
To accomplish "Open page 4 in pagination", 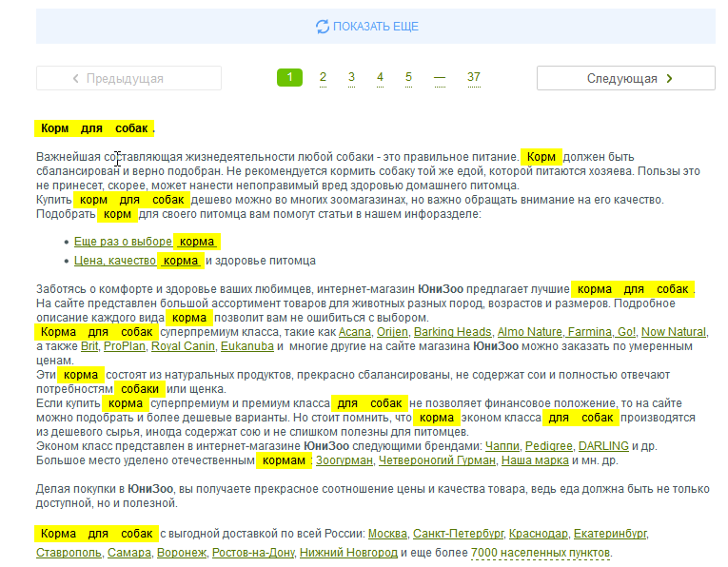I will pyautogui.click(x=380, y=77).
